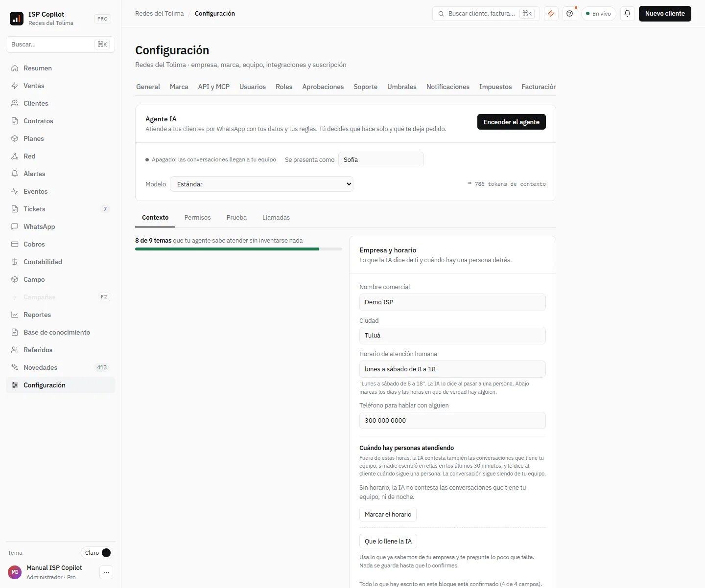Open Eventos activity icon

pyautogui.click(x=15, y=192)
